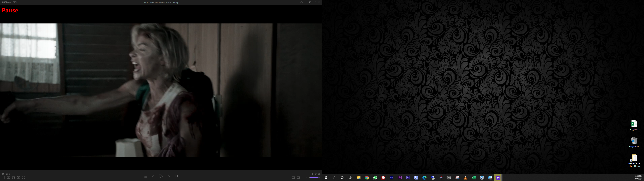644x181 pixels.
Task: Toggle subtitles display icon
Action: point(299,177)
